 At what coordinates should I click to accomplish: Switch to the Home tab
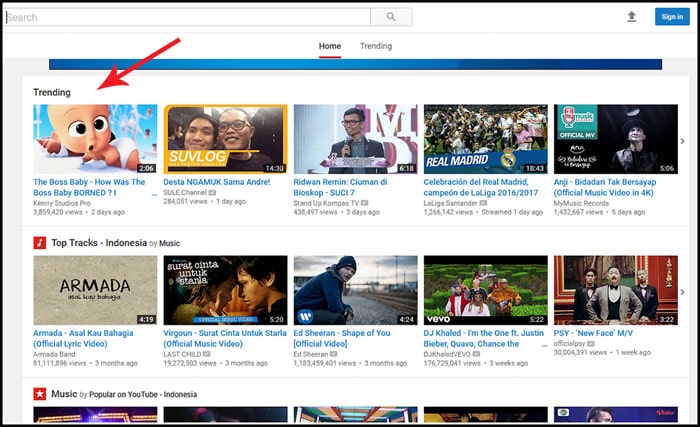pyautogui.click(x=330, y=46)
